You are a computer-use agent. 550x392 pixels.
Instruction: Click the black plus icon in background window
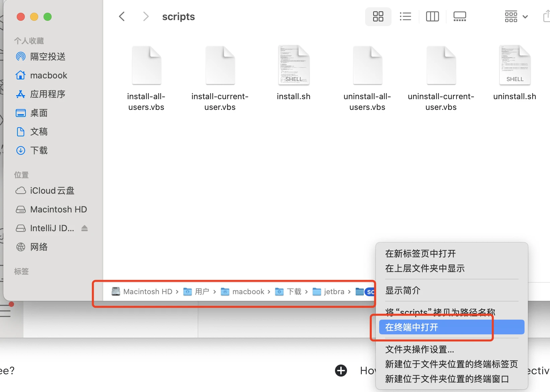tap(341, 371)
